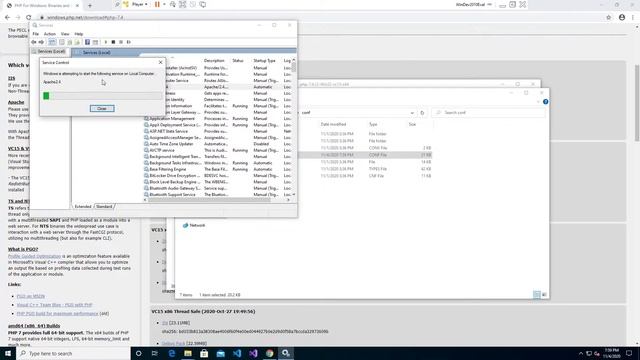Image resolution: width=640 pixels, height=360 pixels.
Task: Sort services by Description column header
Action: point(215,61)
